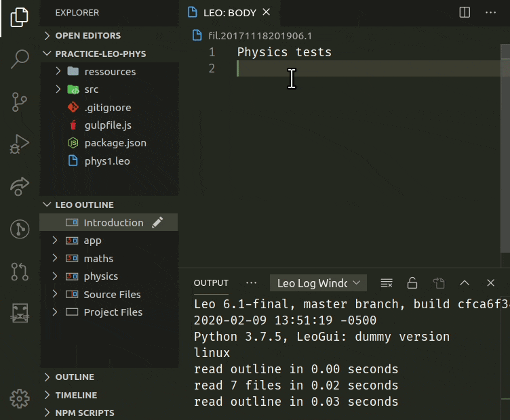Screen dimensions: 510x420
Task: Open the Git graph activity icon
Action: [x=20, y=229]
